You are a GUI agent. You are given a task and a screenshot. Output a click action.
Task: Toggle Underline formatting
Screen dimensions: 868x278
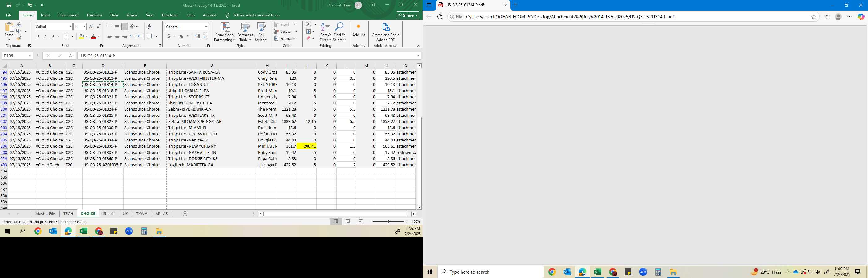click(x=53, y=36)
